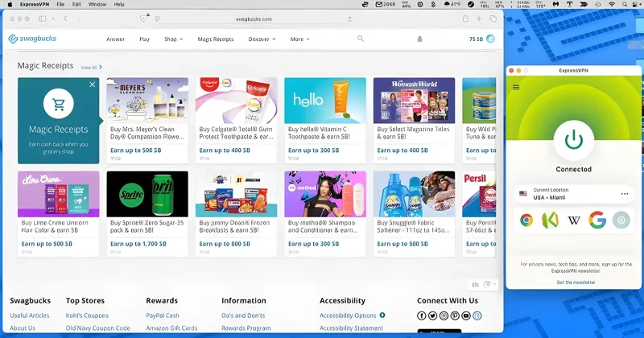Image resolution: width=644 pixels, height=338 pixels.
Task: Open the Get the newsletter link
Action: pyautogui.click(x=576, y=282)
